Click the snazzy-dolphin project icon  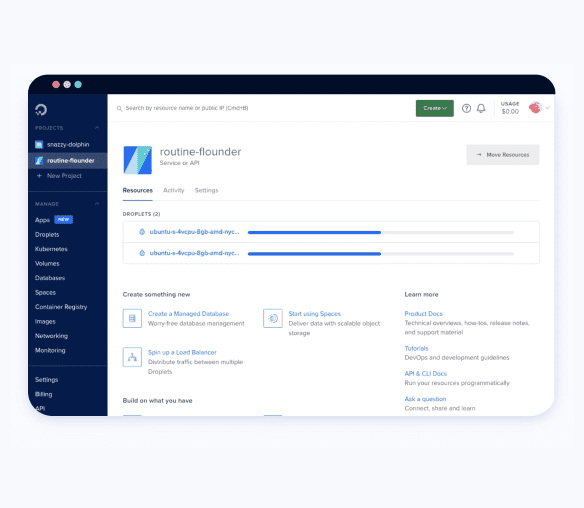39,145
